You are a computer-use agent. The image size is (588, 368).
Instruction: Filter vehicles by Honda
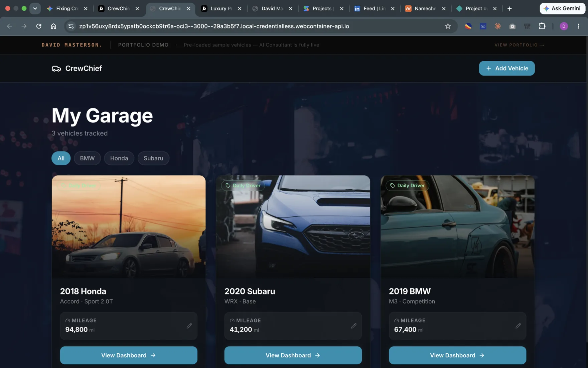click(119, 158)
